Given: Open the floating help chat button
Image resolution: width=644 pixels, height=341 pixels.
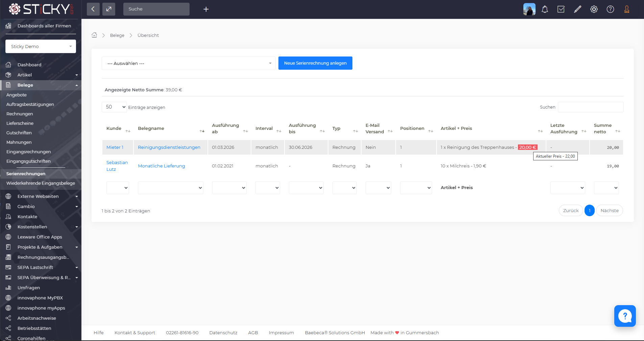Looking at the screenshot, I should point(625,316).
